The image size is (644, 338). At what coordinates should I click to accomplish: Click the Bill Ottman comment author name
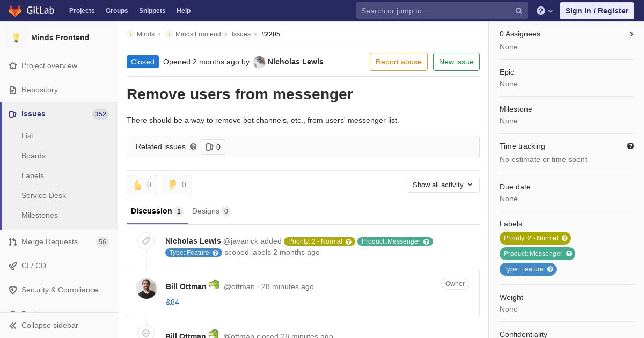coord(186,286)
